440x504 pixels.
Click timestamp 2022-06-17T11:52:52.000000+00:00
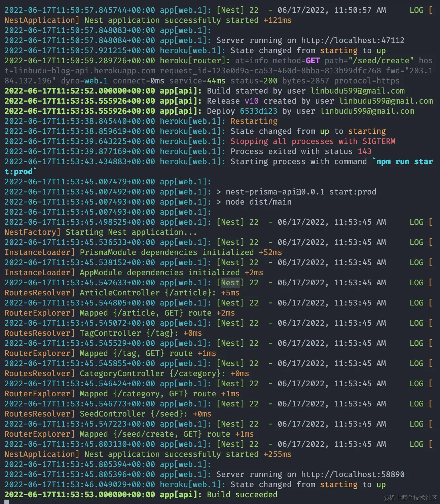pos(80,91)
